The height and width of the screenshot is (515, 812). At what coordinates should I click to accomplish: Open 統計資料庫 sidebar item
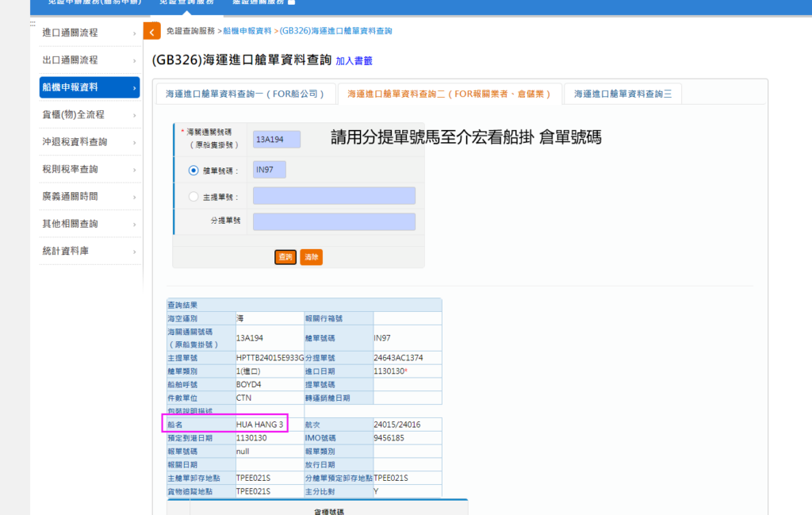pyautogui.click(x=90, y=251)
